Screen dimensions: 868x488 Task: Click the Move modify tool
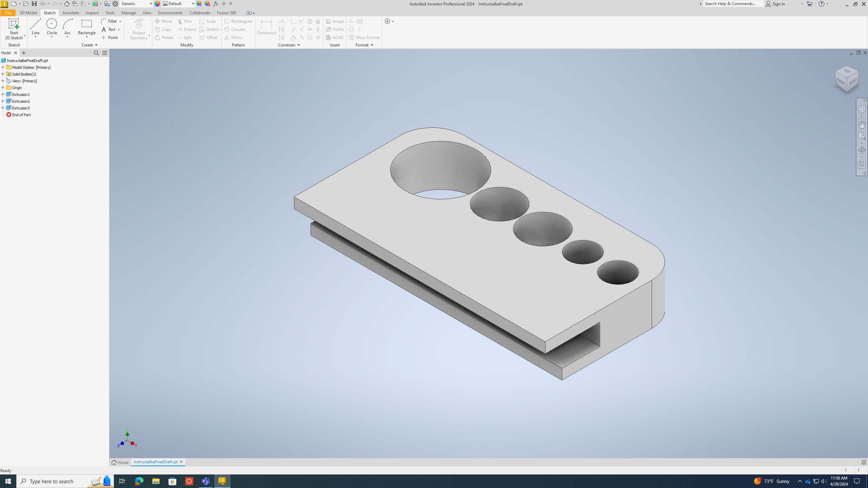point(163,21)
